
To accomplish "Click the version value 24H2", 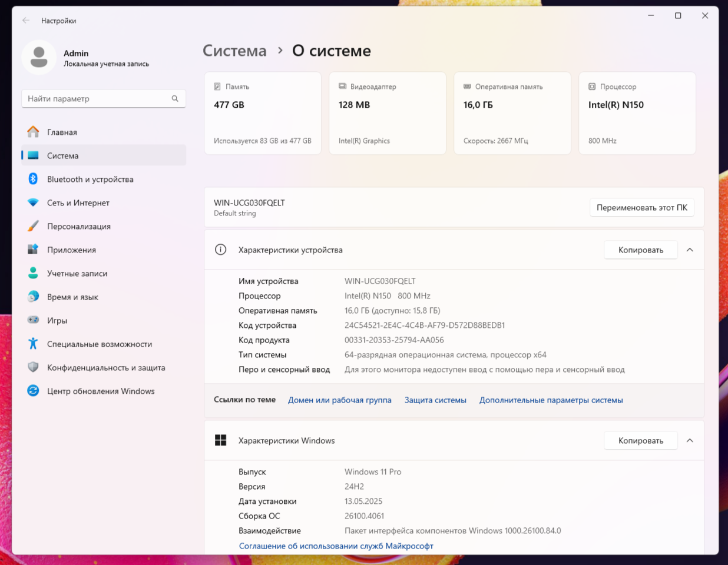I will click(354, 486).
